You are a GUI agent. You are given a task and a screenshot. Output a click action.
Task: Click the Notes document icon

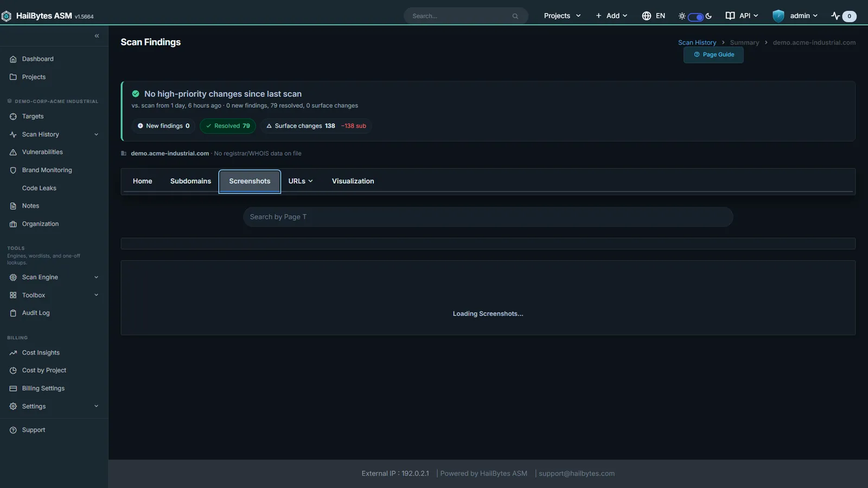13,206
